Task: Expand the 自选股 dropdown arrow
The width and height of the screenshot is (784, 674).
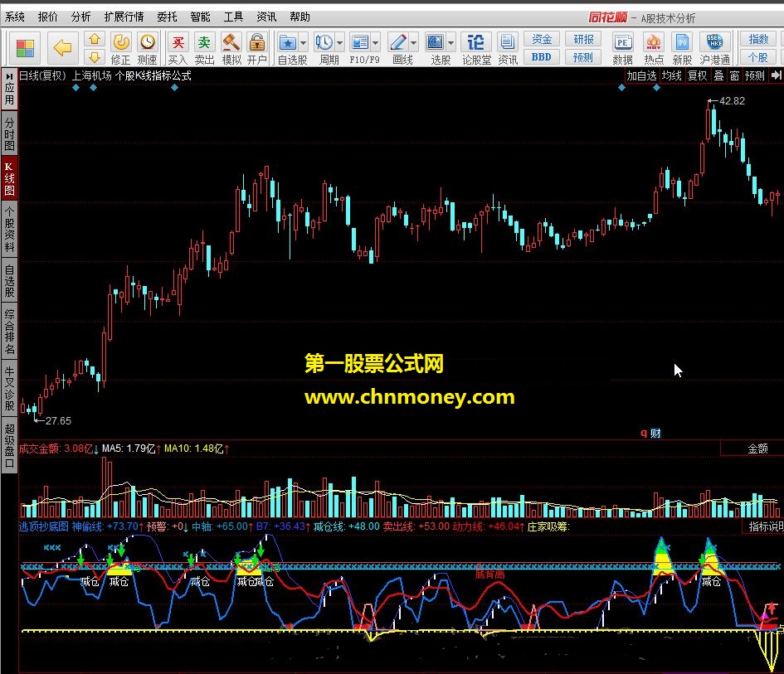Action: [303, 43]
